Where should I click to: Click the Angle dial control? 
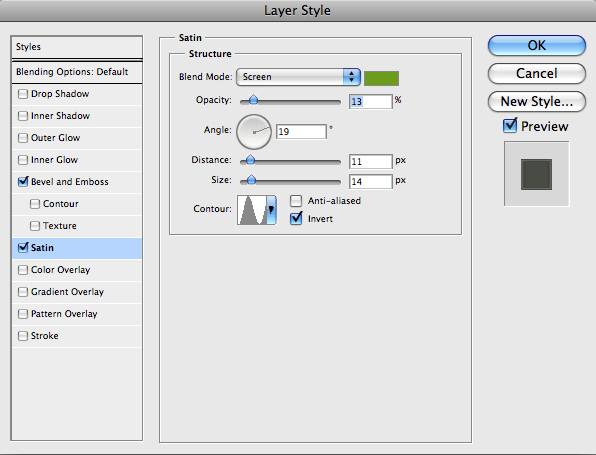tap(254, 132)
